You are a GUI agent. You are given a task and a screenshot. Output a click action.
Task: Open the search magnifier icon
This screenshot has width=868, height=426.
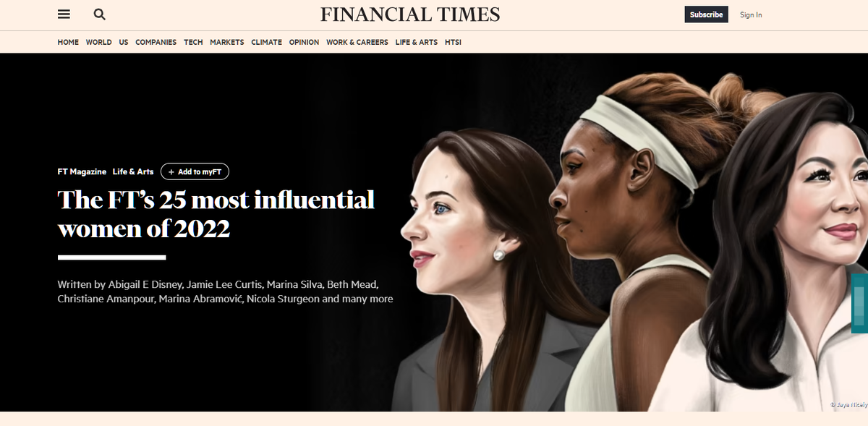pos(100,14)
